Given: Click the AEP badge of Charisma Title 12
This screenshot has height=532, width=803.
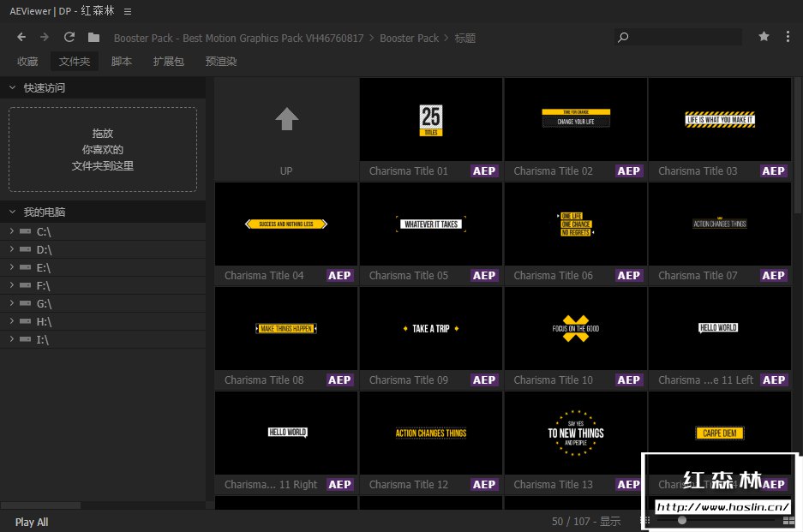Looking at the screenshot, I should click(x=484, y=484).
